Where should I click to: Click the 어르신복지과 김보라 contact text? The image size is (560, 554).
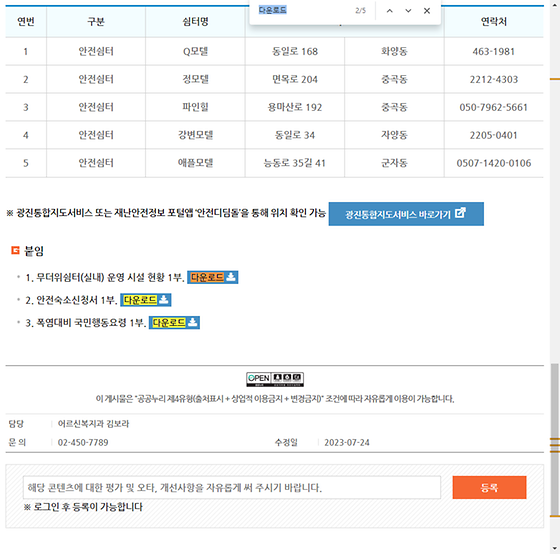click(93, 424)
